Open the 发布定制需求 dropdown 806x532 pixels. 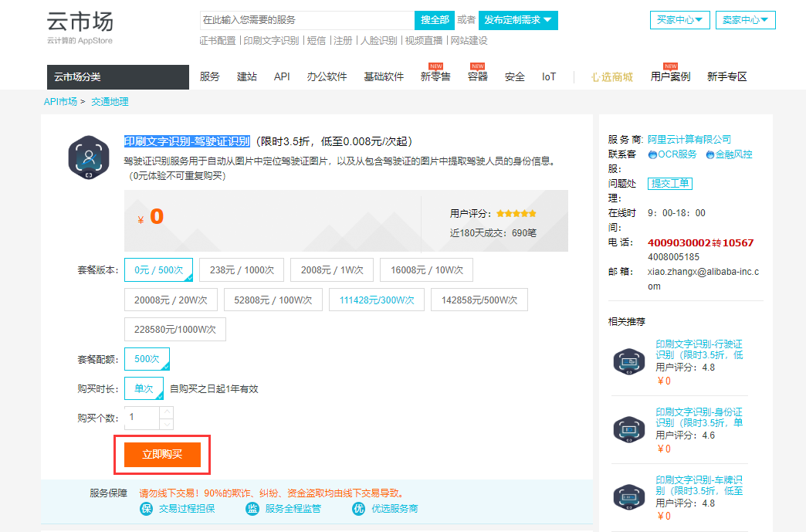517,20
